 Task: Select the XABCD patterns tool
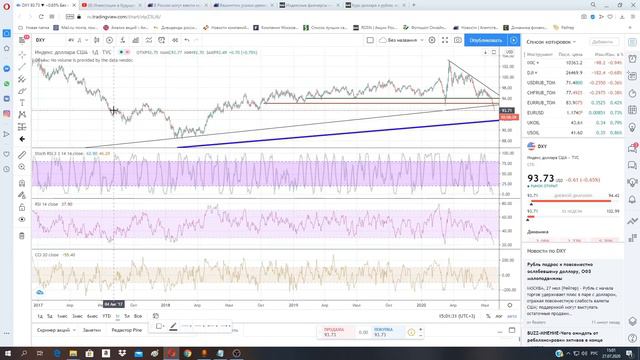point(22,115)
